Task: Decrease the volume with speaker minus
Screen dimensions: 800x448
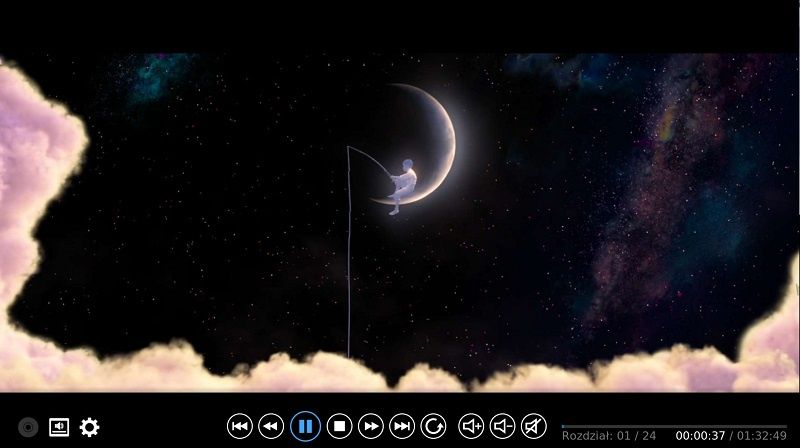Action: pyautogui.click(x=502, y=426)
